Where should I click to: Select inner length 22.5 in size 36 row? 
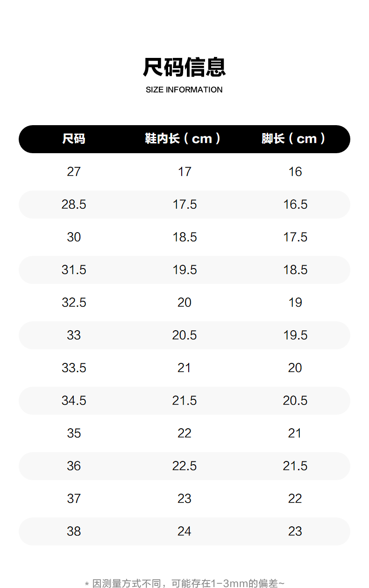[184, 466]
